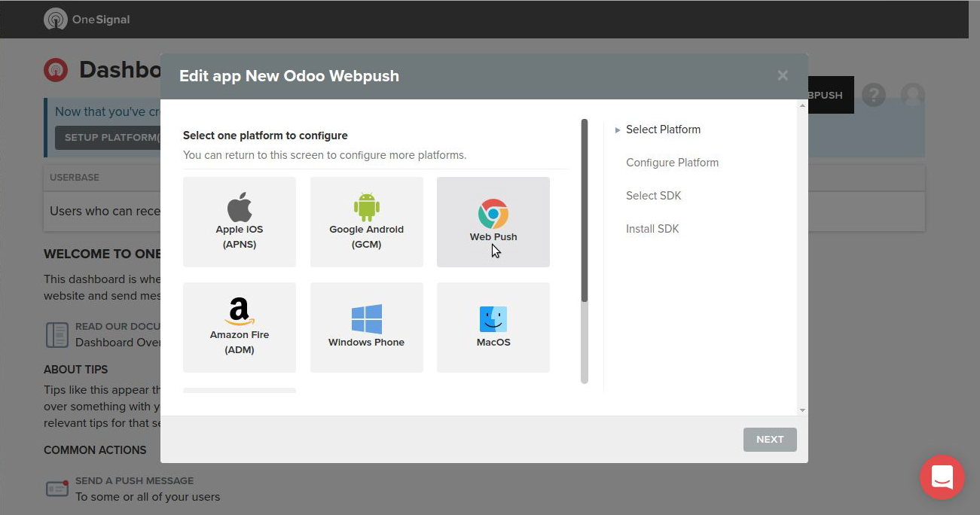Open the Select Platform step
Screen dimensions: 980x515
point(663,130)
